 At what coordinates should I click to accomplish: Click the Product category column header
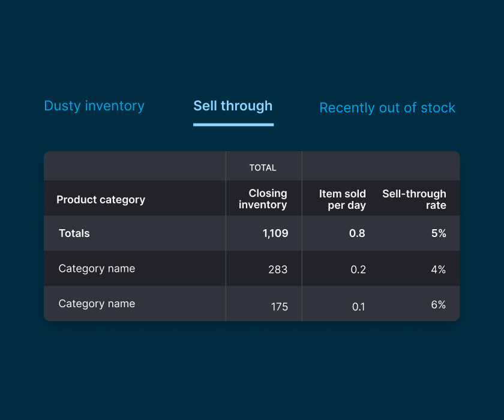pos(101,200)
